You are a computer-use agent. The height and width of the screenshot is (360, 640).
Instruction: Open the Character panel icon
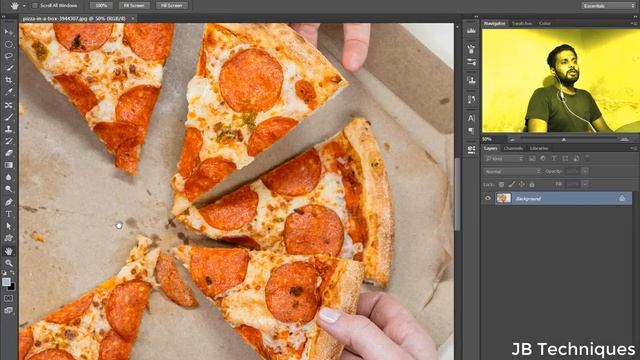pyautogui.click(x=471, y=118)
